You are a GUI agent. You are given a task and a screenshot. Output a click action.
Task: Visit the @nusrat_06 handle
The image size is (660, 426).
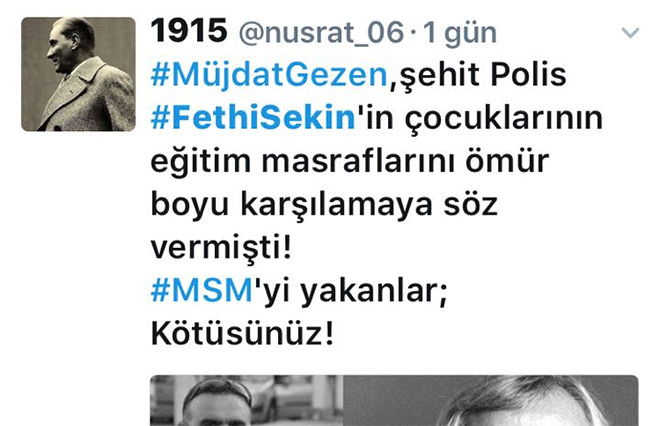pyautogui.click(x=322, y=32)
